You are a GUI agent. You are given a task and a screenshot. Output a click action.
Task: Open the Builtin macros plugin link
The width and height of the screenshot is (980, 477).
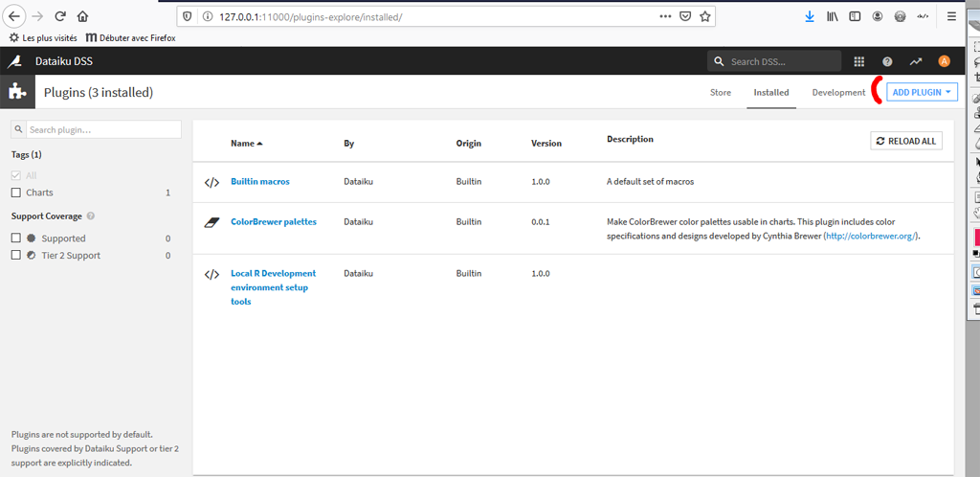(x=260, y=182)
